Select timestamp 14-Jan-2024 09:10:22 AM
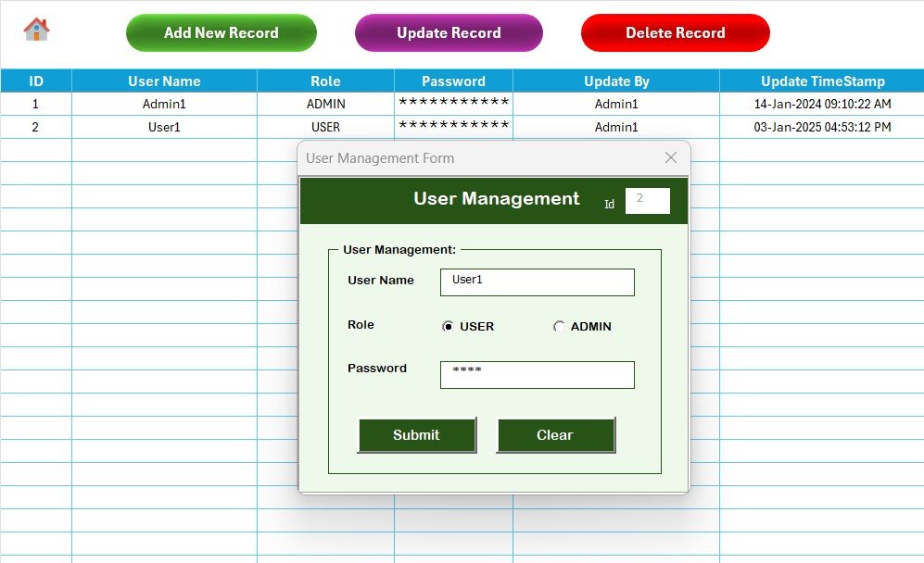 823,105
